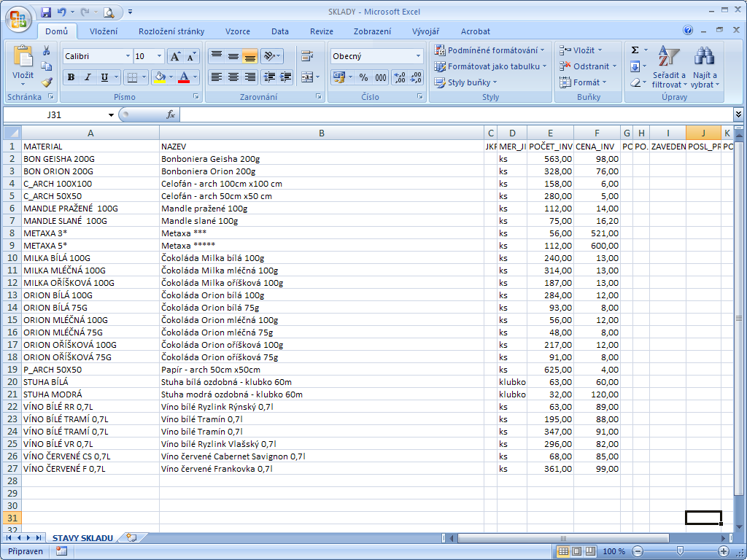Adjust the zoom slider handle
Viewport: 747px width, 560px height.
pyautogui.click(x=681, y=551)
